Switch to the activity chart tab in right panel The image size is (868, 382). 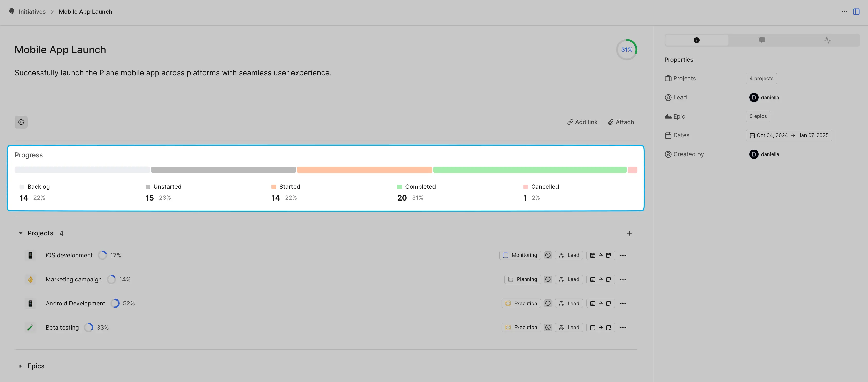tap(828, 40)
